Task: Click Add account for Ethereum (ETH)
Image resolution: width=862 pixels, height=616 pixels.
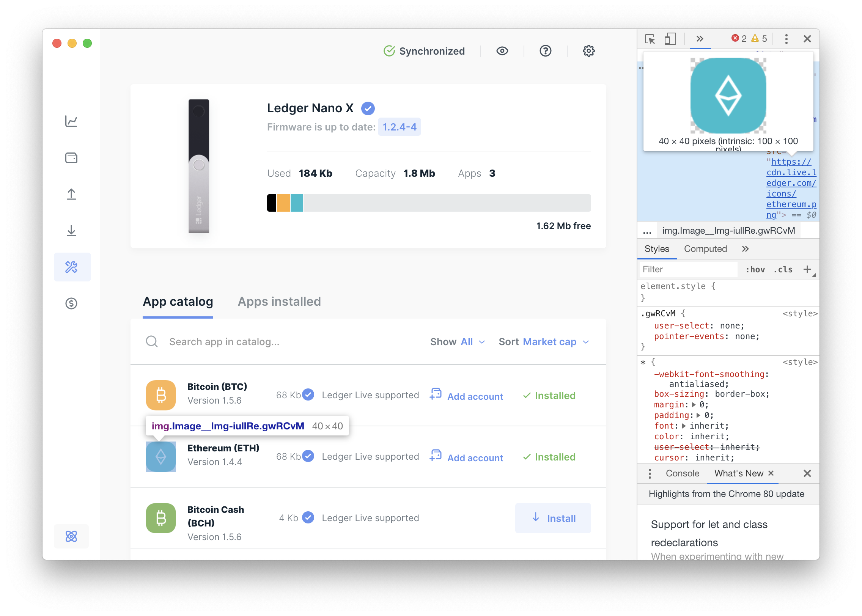Action: [466, 457]
